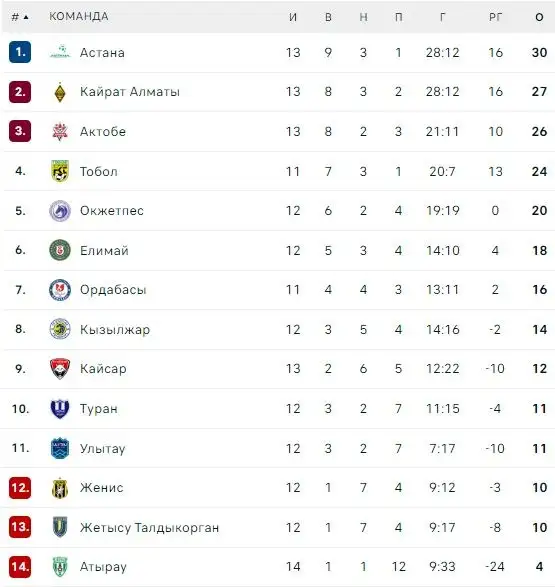
Task: Click the Tobol yellow-green shield logo
Action: coord(60,171)
